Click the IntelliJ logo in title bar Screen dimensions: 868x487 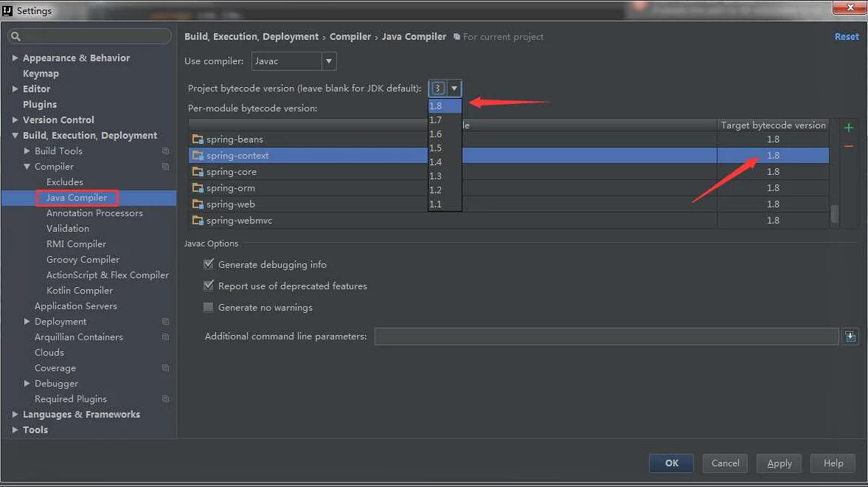(8, 10)
